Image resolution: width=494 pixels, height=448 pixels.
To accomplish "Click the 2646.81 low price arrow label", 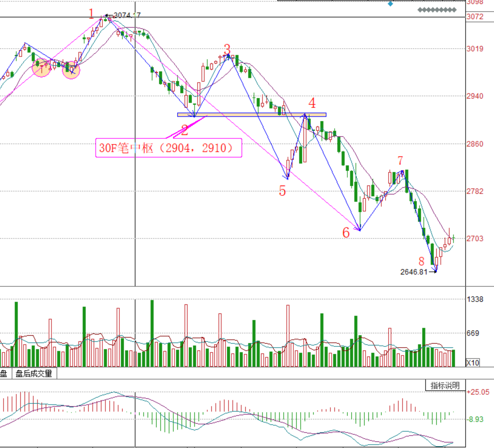I will coord(416,272).
